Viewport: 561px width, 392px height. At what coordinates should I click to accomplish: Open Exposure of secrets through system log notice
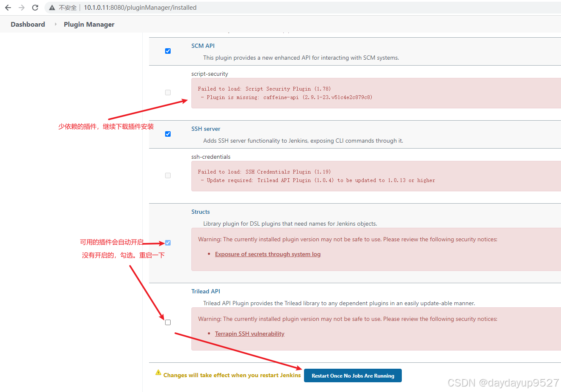coord(268,254)
